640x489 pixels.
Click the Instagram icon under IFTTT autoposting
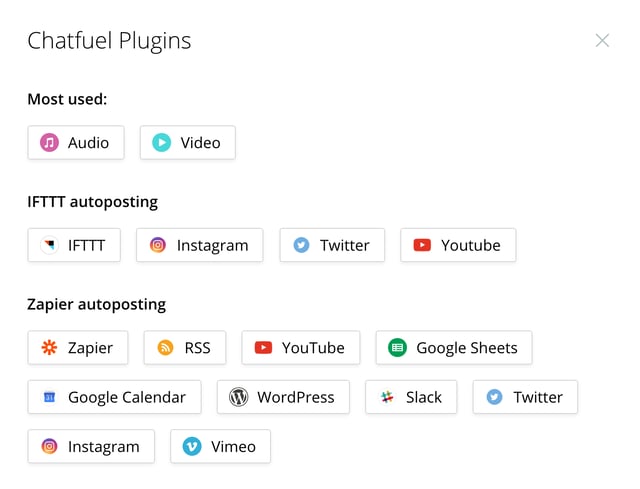coord(158,245)
